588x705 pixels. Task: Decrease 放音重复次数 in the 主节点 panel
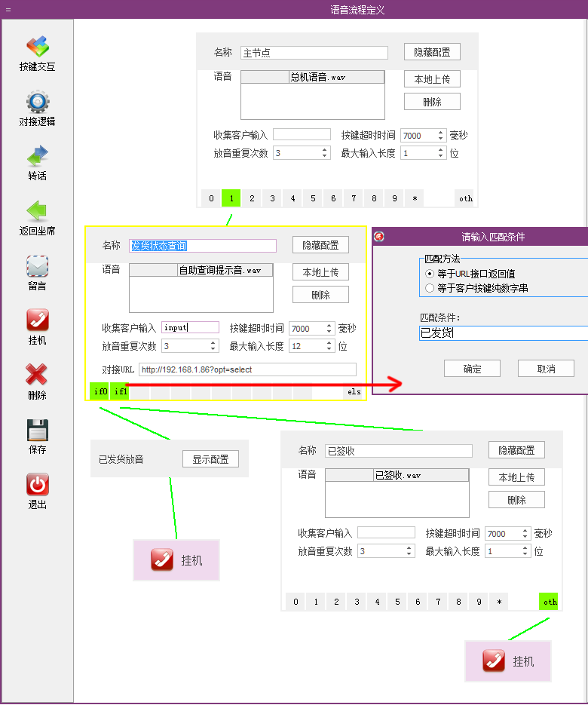[325, 156]
